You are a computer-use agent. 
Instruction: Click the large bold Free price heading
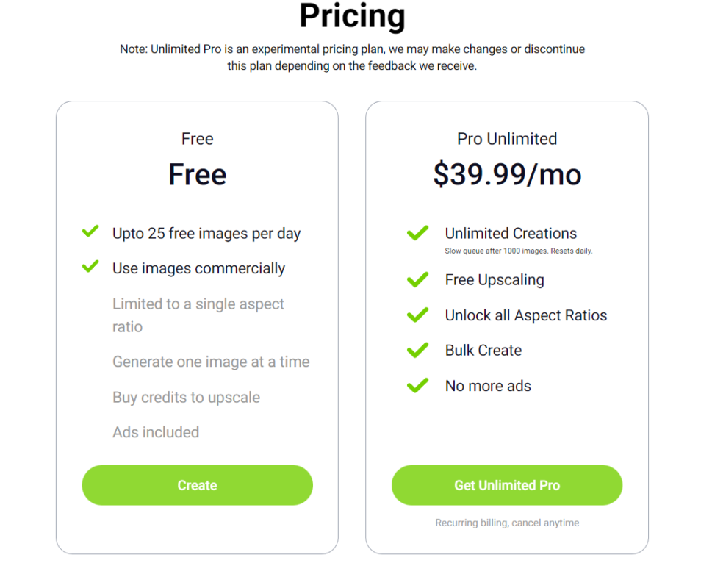[x=197, y=175]
